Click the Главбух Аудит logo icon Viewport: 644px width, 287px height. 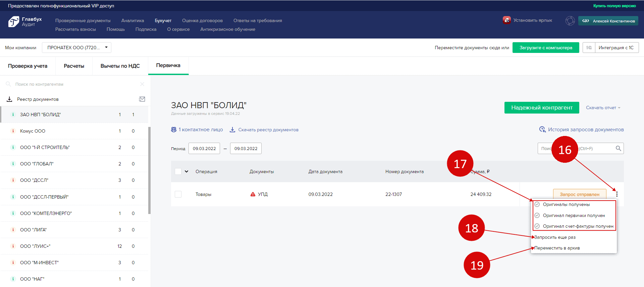13,21
